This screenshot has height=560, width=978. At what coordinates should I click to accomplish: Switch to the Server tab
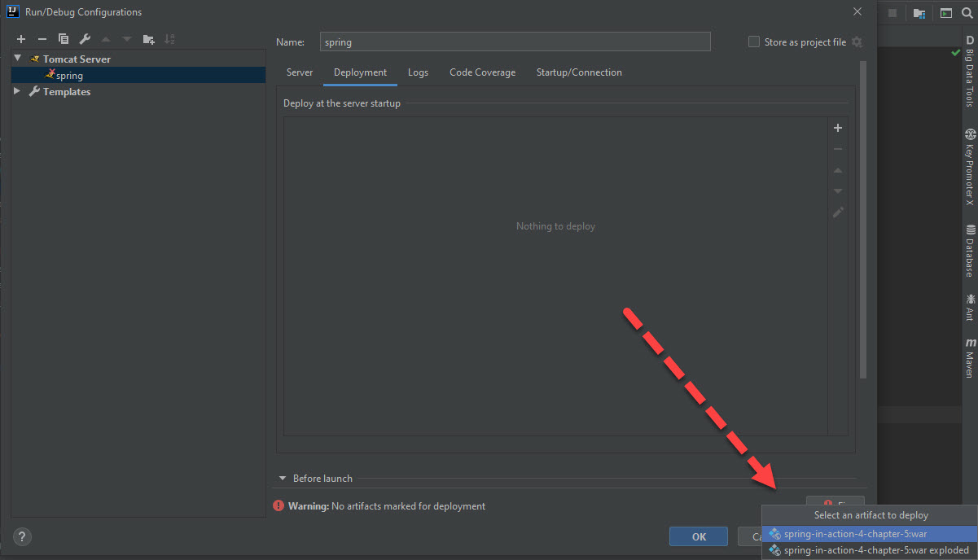pos(300,72)
